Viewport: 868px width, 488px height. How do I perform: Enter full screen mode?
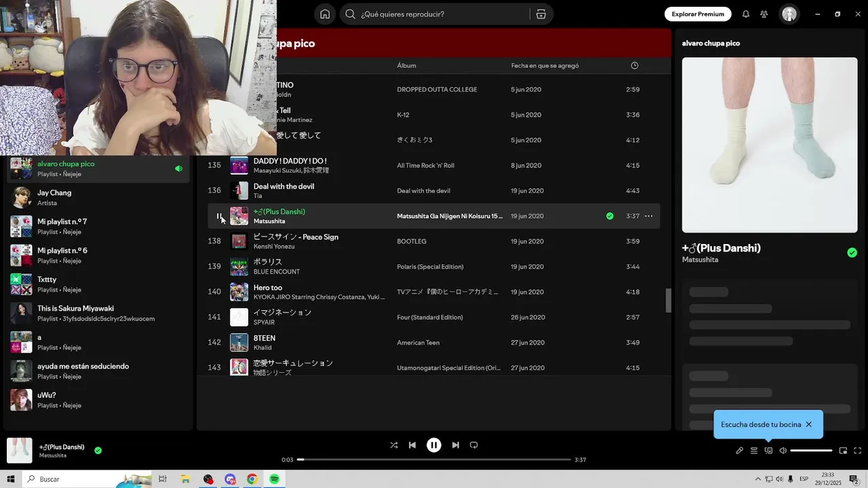(857, 451)
